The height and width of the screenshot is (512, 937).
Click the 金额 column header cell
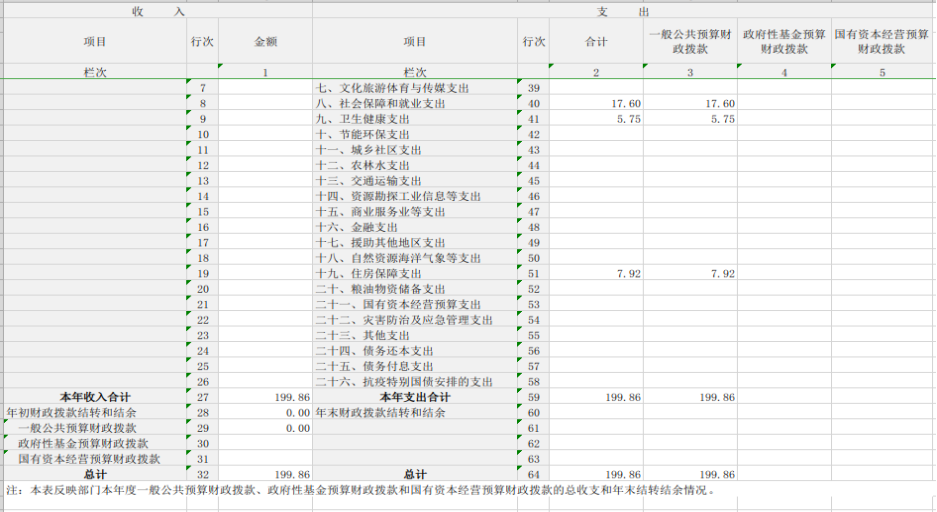[265, 42]
